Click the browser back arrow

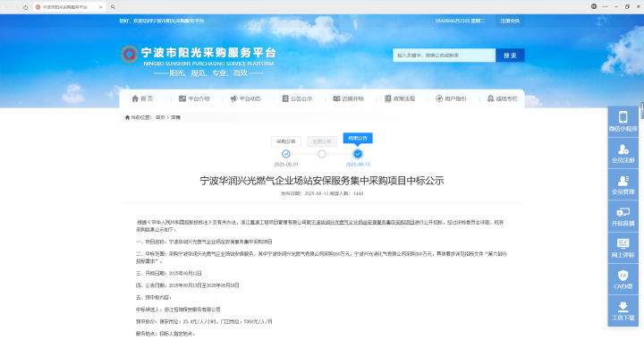coord(7,7)
